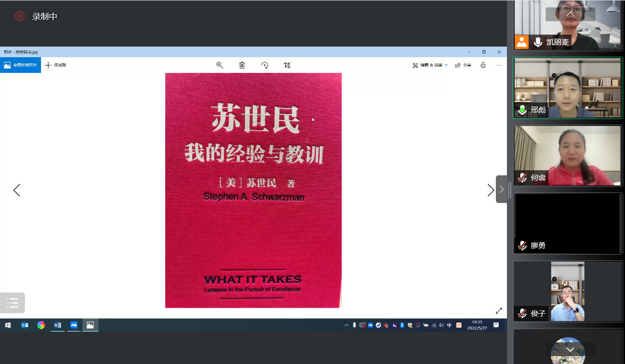
Task: Switch to Tencent Meeting taskbar icon
Action: coord(74,325)
